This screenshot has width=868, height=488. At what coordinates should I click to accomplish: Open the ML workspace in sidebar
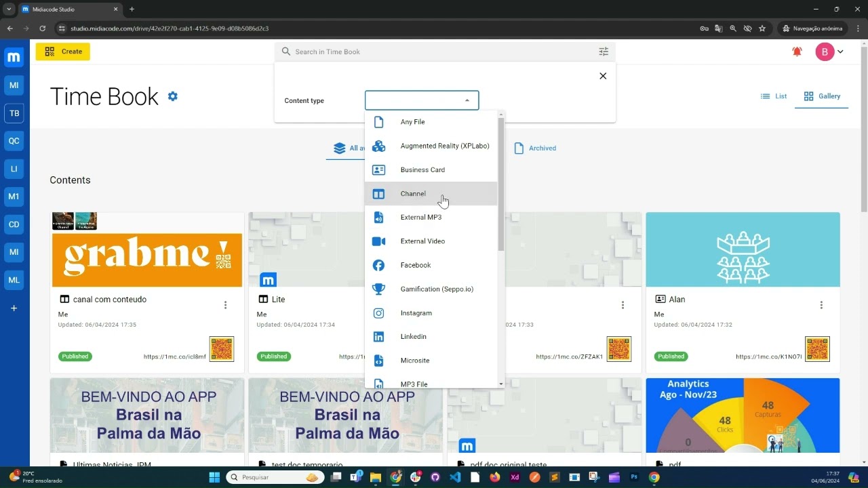point(14,280)
